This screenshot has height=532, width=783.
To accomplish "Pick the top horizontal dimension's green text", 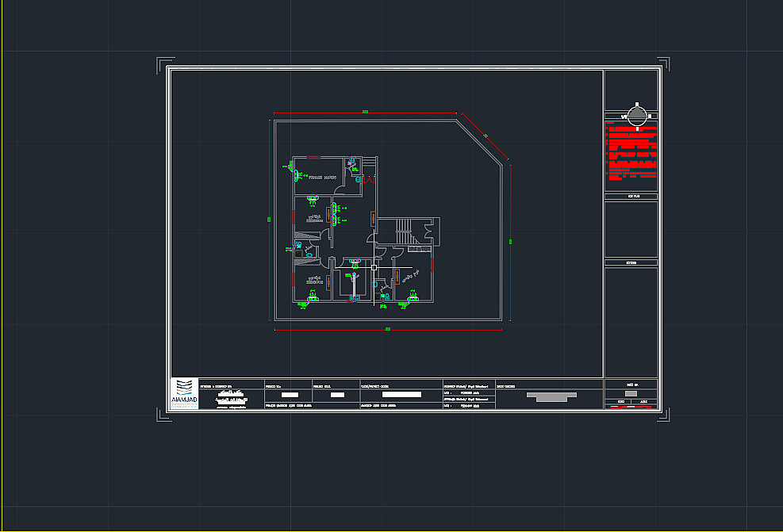I will (x=365, y=112).
